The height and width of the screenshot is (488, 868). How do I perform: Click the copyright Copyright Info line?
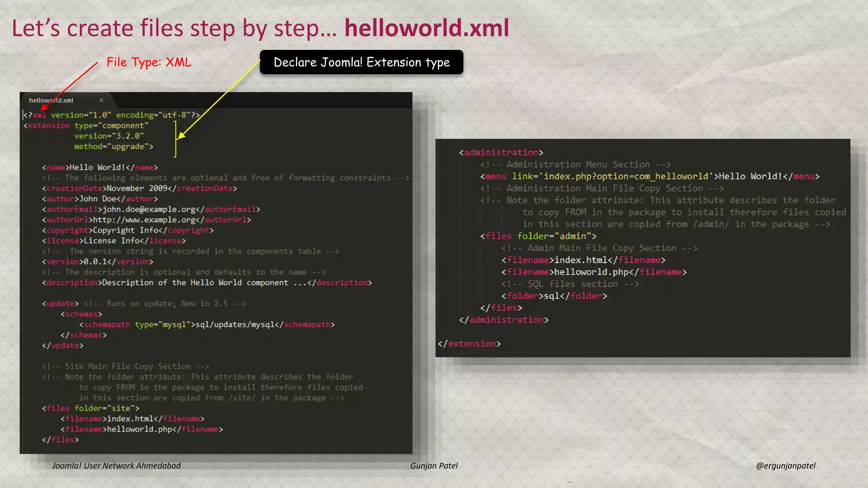pos(128,230)
